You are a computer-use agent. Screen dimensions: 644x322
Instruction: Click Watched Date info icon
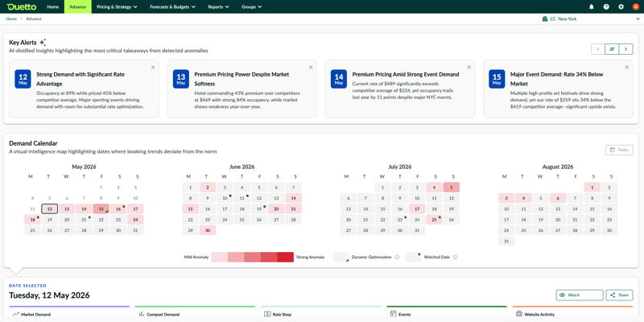(x=455, y=257)
